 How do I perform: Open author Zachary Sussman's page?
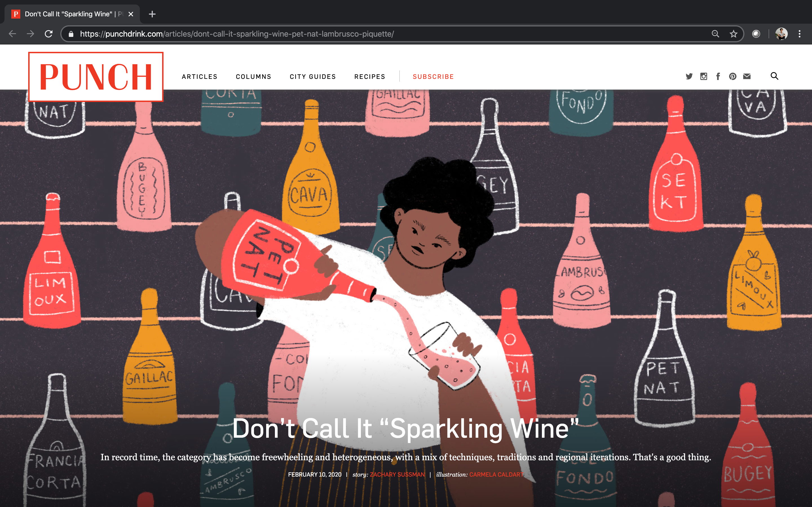click(397, 475)
